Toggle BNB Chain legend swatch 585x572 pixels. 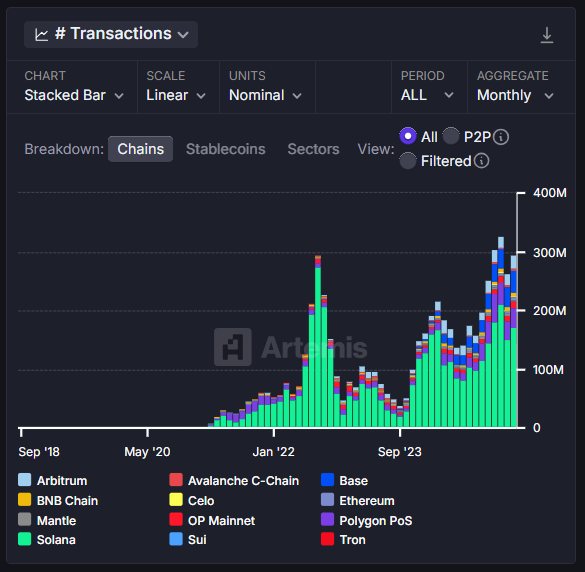[25, 500]
